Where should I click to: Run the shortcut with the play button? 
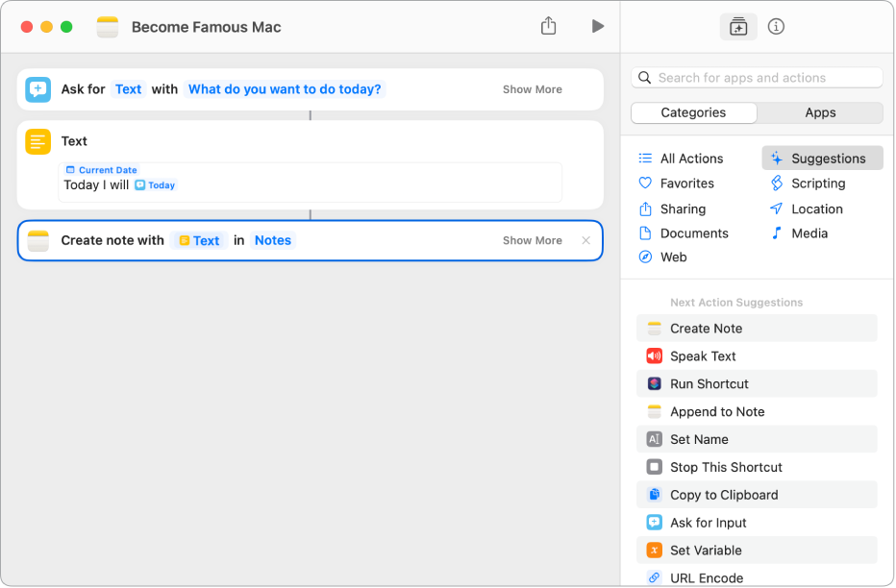pos(597,27)
